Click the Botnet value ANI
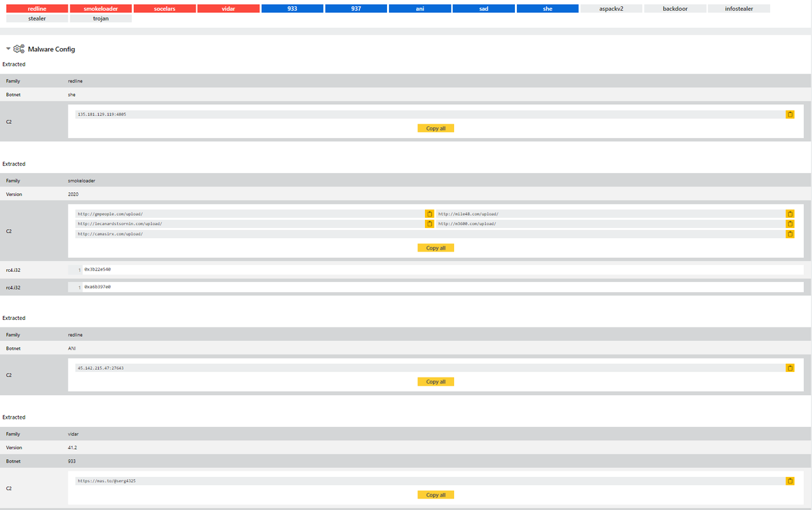 [72, 348]
